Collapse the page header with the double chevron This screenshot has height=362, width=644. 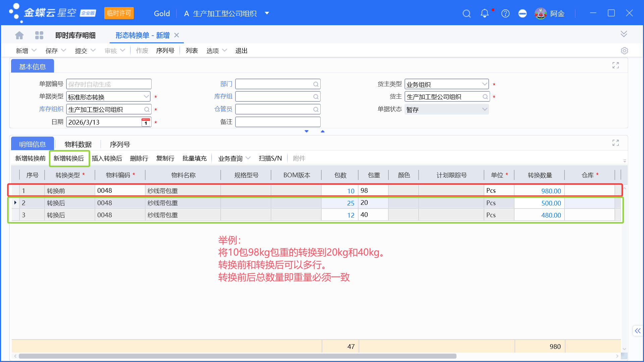point(624,34)
